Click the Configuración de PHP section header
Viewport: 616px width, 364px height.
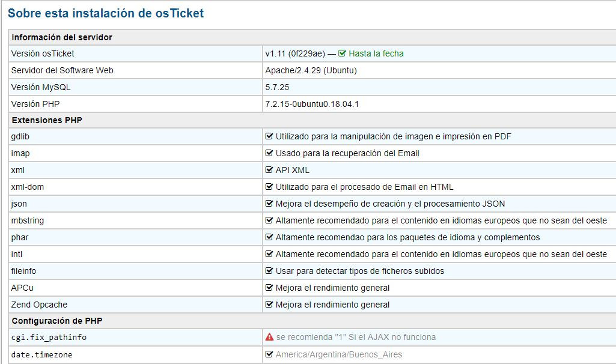(x=52, y=321)
